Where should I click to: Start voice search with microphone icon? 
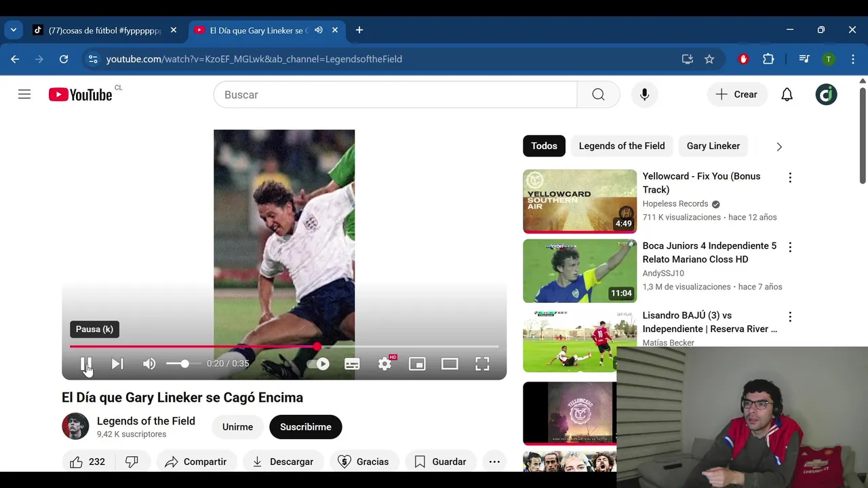pyautogui.click(x=644, y=95)
